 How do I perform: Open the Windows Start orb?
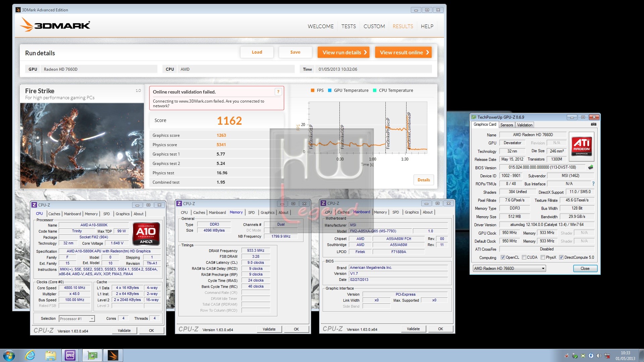[x=9, y=355]
